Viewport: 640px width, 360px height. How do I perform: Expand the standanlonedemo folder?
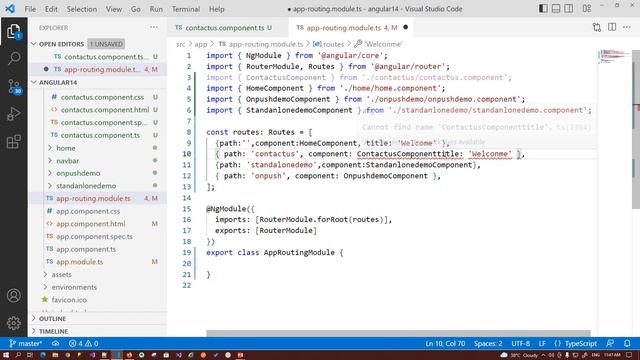pos(86,186)
